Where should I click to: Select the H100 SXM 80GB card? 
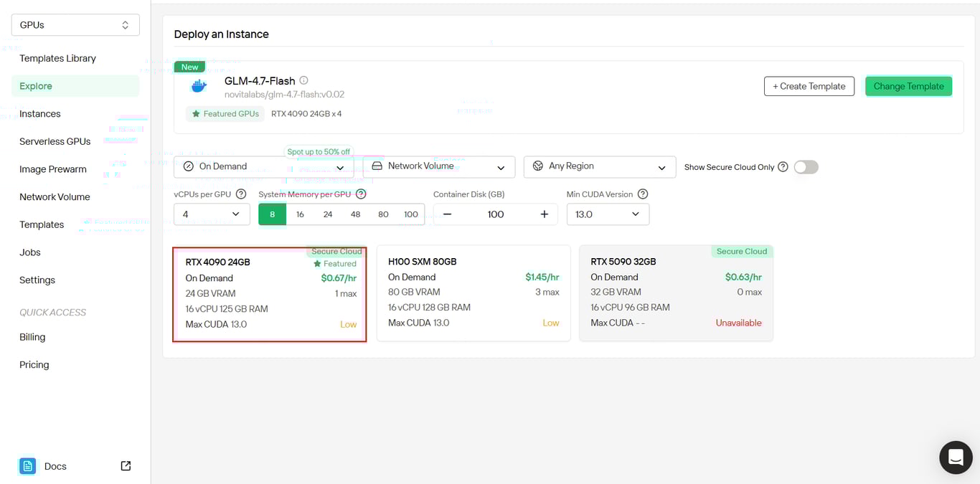pos(473,293)
